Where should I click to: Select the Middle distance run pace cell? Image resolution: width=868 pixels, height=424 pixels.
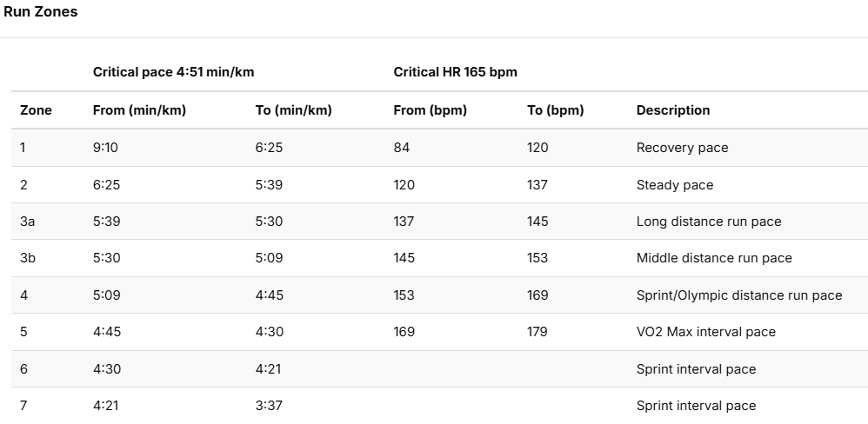tap(714, 258)
